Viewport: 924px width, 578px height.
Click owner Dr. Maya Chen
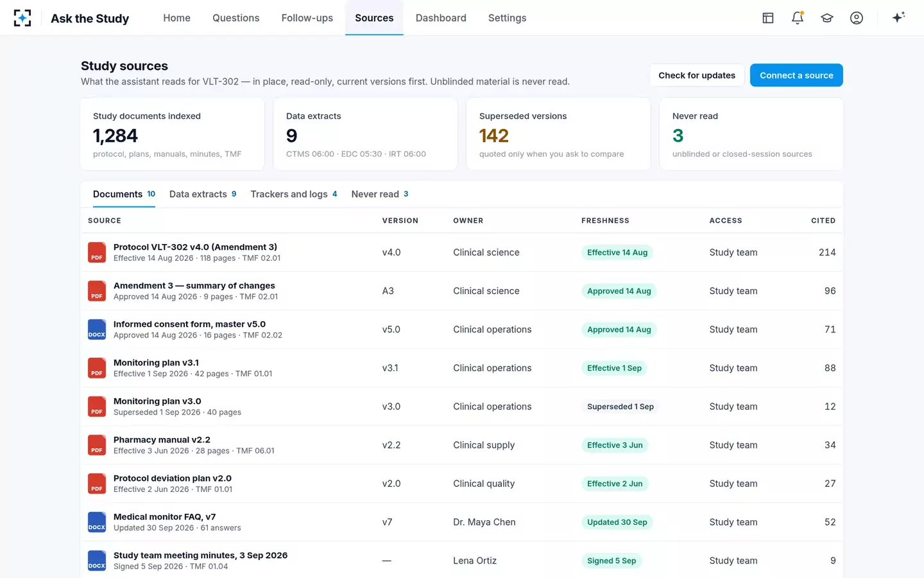(484, 522)
